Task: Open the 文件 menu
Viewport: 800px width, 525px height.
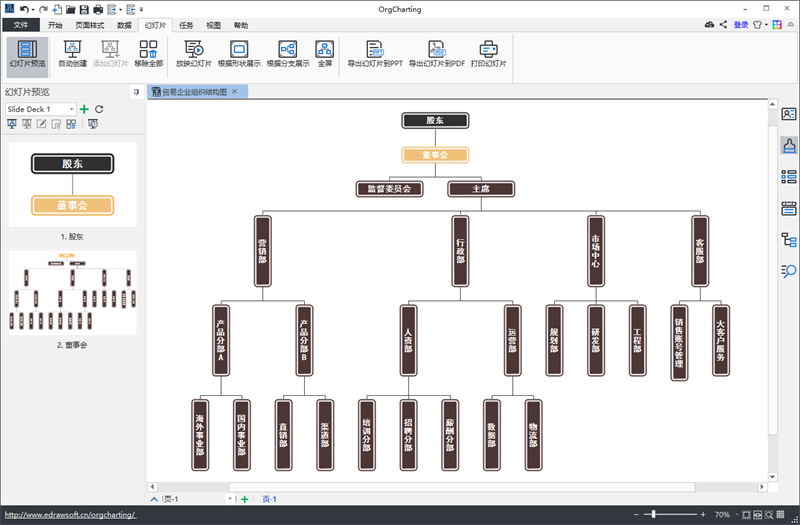Action: tap(20, 24)
